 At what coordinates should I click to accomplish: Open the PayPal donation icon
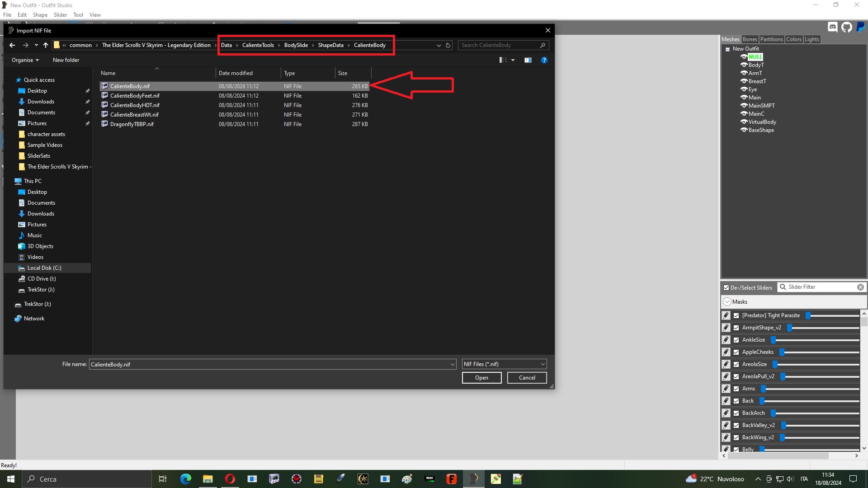point(860,27)
